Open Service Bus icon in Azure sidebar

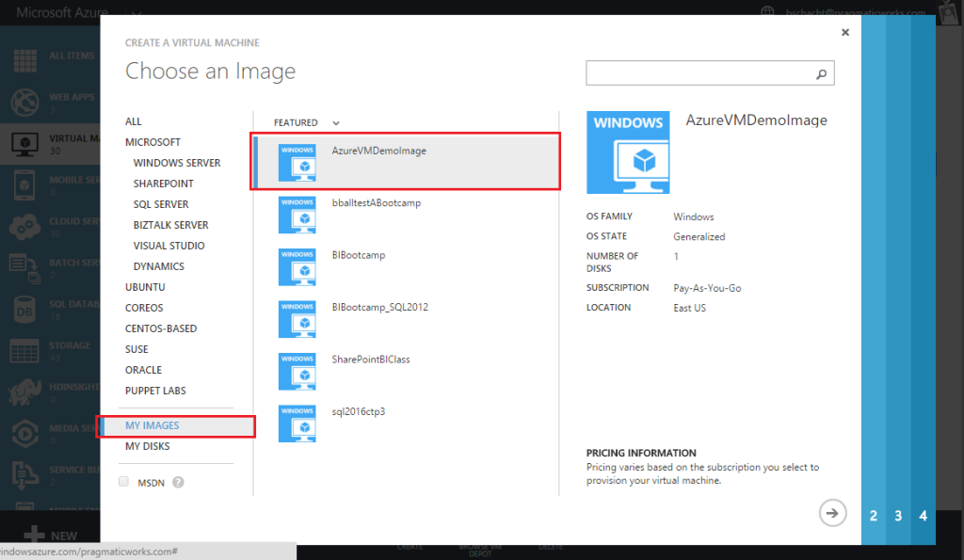[25, 475]
